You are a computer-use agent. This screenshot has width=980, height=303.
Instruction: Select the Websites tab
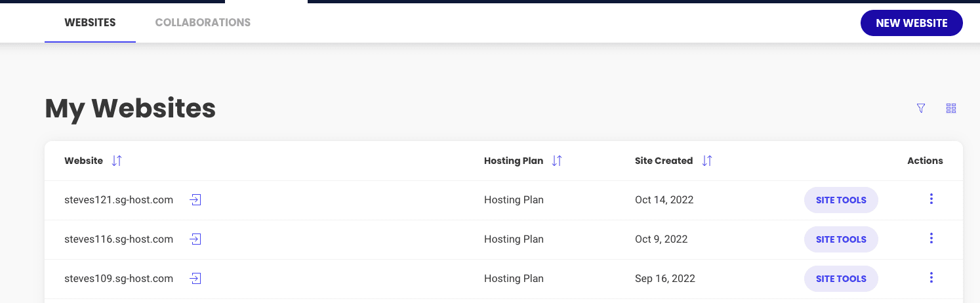pyautogui.click(x=90, y=22)
